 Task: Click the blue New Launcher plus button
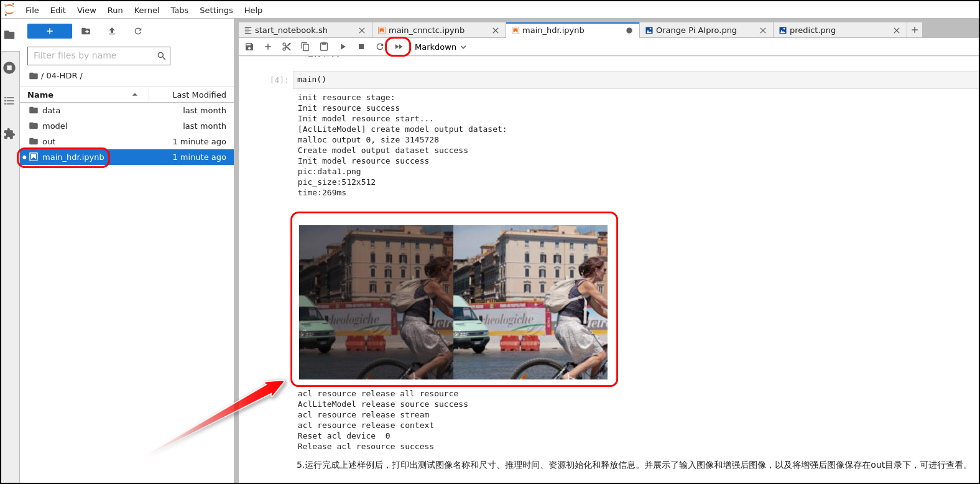pos(50,31)
